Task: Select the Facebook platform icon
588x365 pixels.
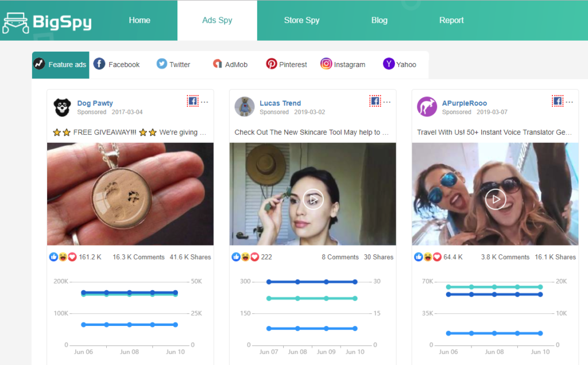Action: pos(99,64)
